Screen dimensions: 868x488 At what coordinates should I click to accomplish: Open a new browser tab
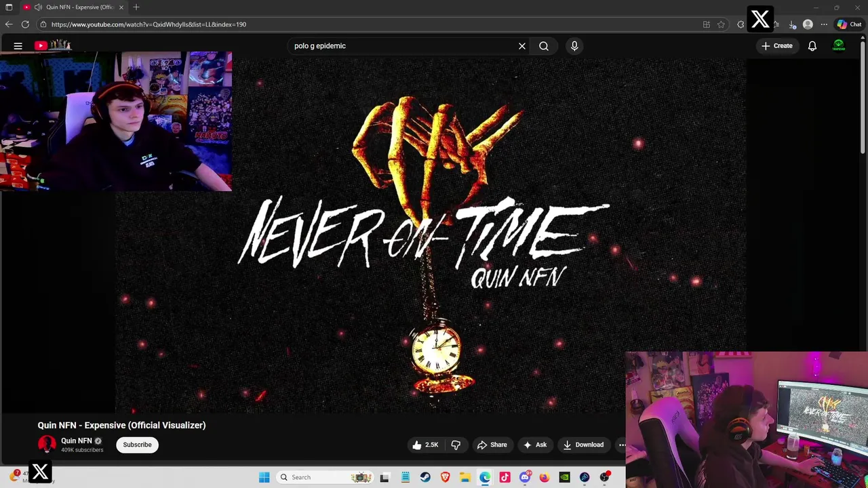click(x=136, y=7)
